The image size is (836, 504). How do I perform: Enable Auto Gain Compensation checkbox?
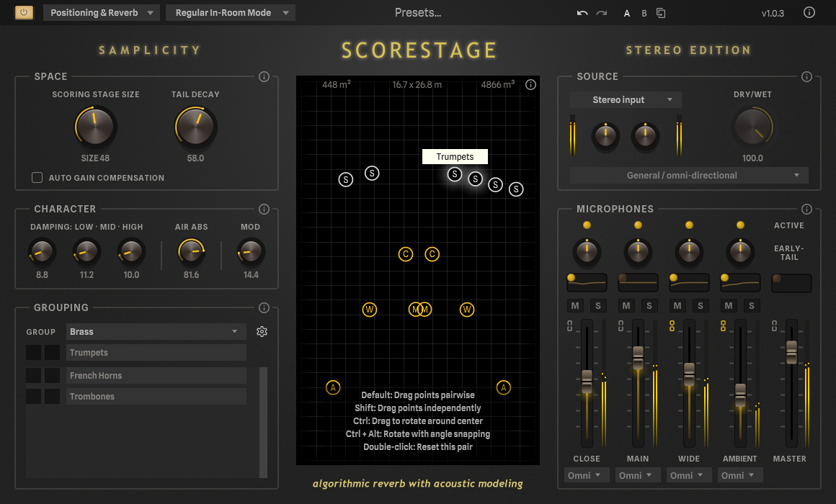pos(37,177)
